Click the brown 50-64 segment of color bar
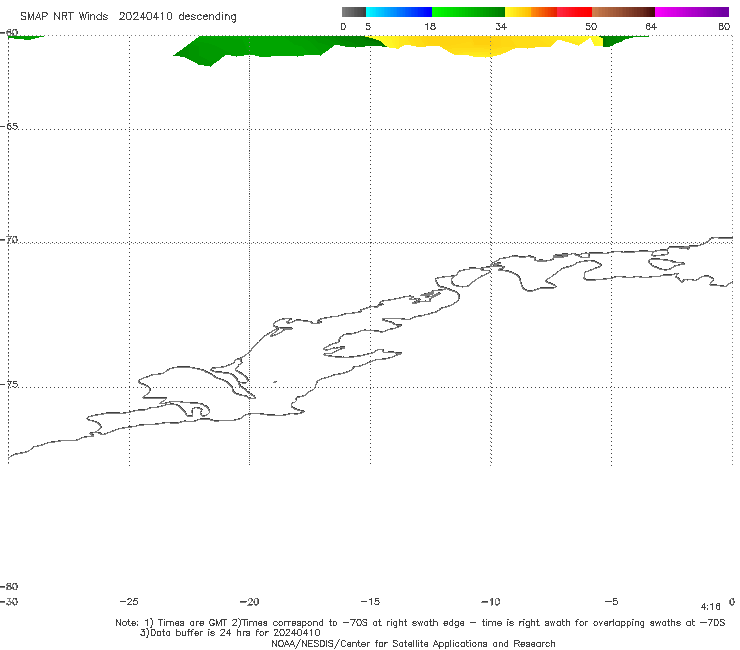 [623, 12]
